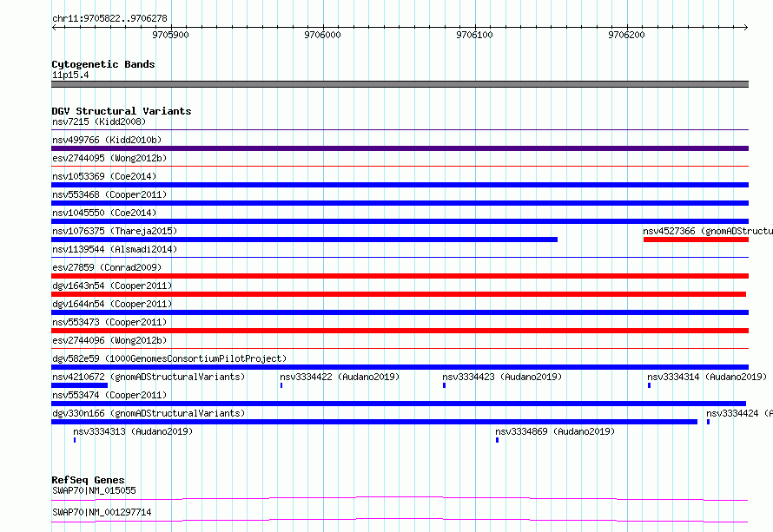Open the DGV Structural Variants track title
Screen dimensions: 773x532
tap(122, 111)
